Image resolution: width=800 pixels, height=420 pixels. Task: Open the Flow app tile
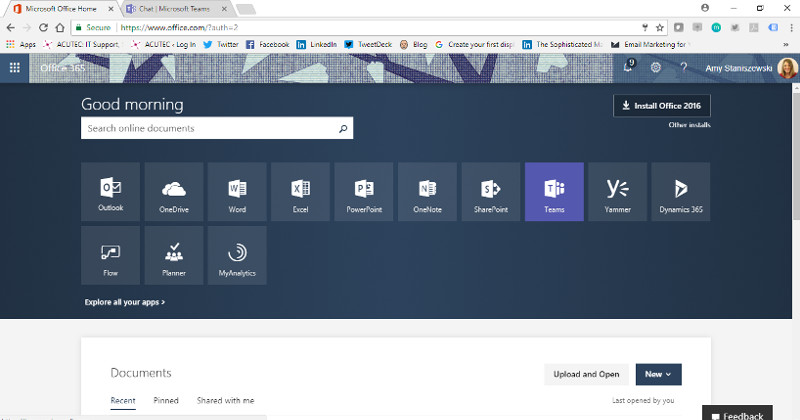pyautogui.click(x=110, y=255)
